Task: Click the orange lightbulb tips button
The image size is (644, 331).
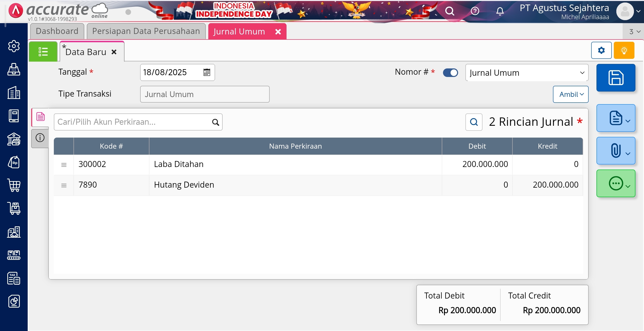Action: (x=624, y=51)
